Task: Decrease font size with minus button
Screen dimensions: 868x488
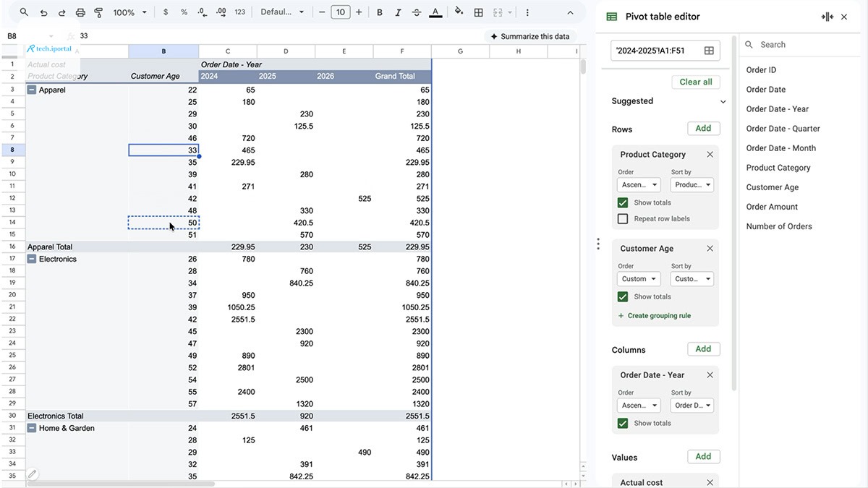Action: pos(321,12)
